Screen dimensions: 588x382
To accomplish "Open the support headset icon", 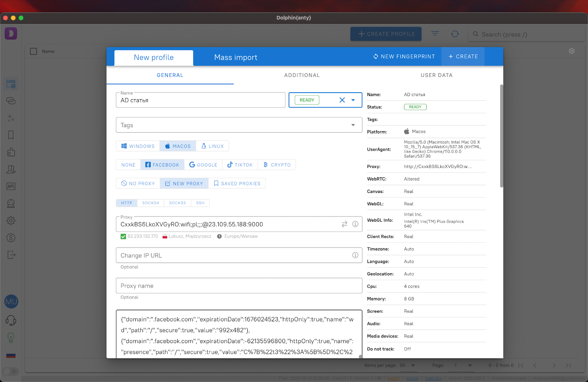I will pos(11,320).
